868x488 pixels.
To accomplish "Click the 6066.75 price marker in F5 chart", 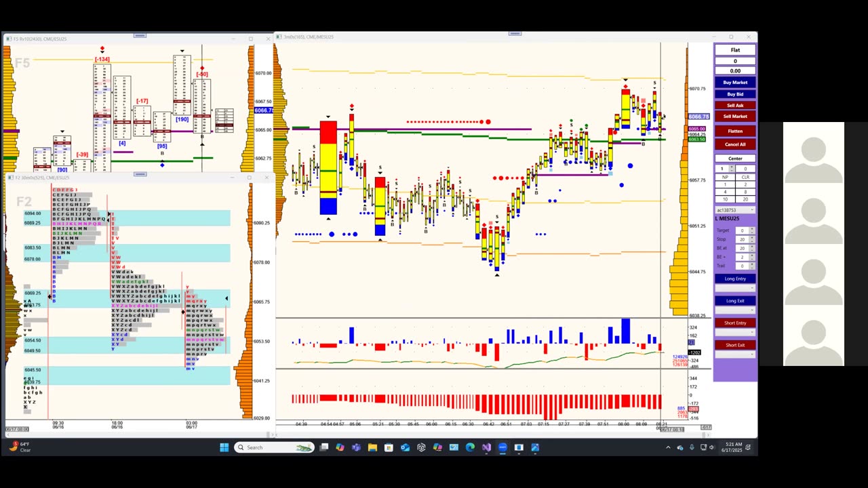I will (264, 110).
